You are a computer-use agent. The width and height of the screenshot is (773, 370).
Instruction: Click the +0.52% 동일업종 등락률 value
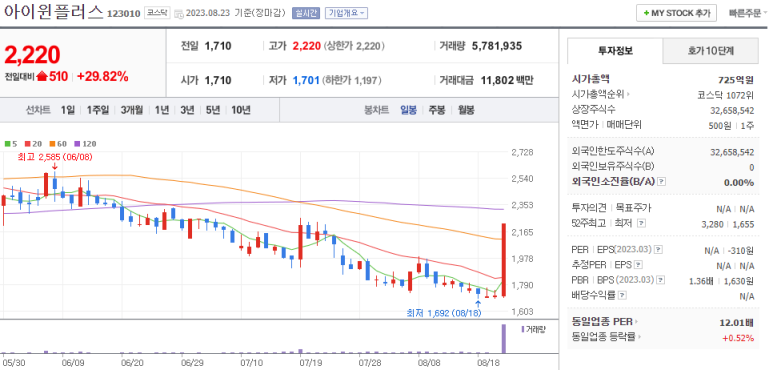coord(738,338)
